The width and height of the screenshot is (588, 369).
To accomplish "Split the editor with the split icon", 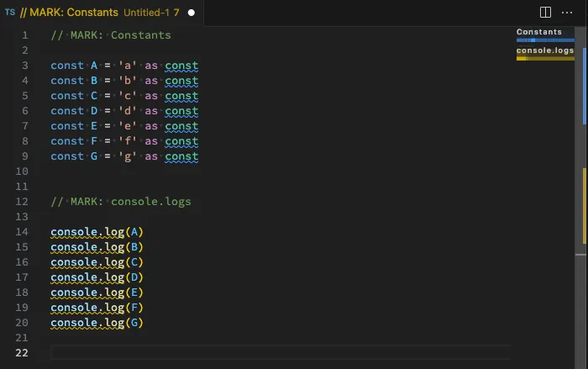I will (x=545, y=13).
